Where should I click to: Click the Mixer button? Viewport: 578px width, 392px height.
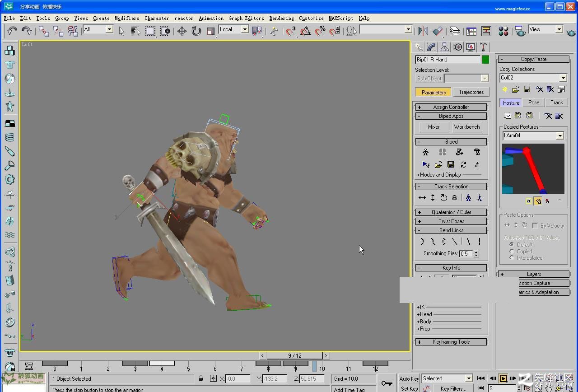pos(434,127)
